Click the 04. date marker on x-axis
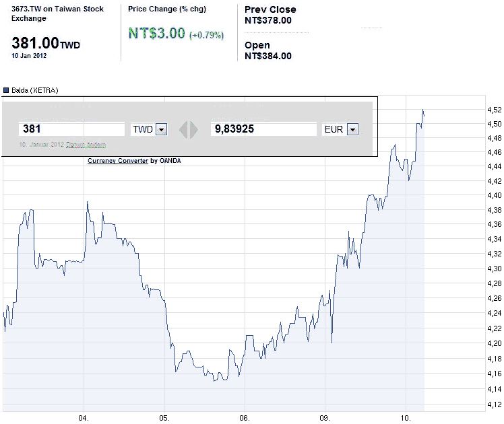 pos(84,418)
